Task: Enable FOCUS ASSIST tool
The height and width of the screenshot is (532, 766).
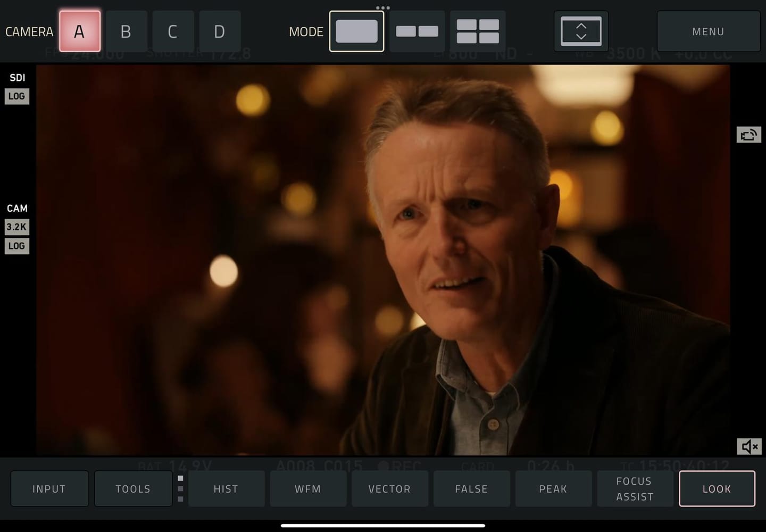Action: pyautogui.click(x=635, y=488)
